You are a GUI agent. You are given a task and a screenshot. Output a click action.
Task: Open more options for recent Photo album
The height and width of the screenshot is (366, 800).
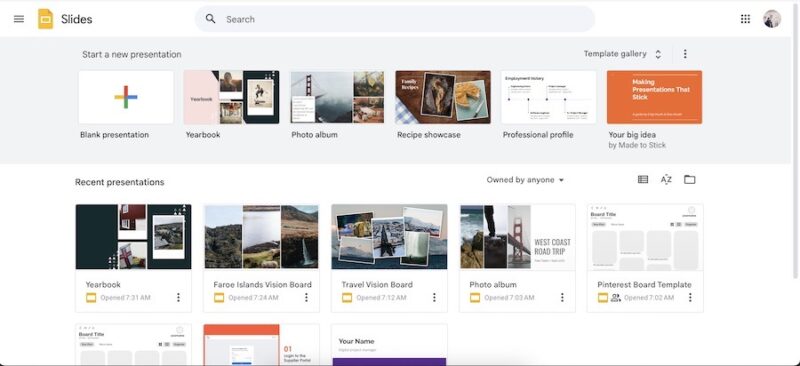pyautogui.click(x=562, y=297)
